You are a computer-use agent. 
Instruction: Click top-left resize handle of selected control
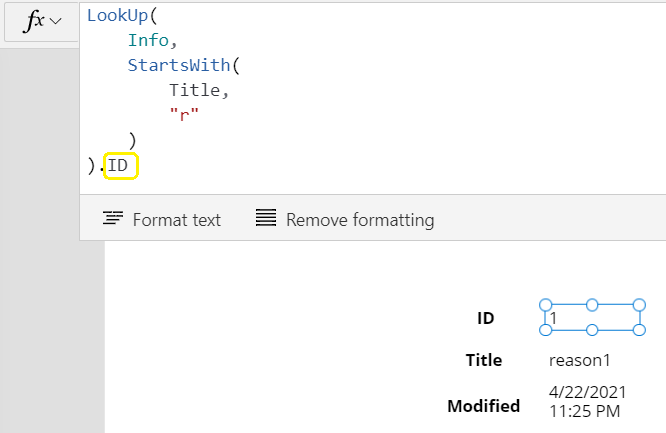[x=545, y=305]
